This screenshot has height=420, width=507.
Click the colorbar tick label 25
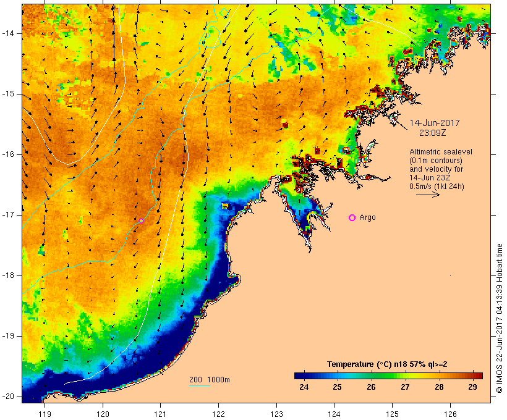tap(337, 387)
